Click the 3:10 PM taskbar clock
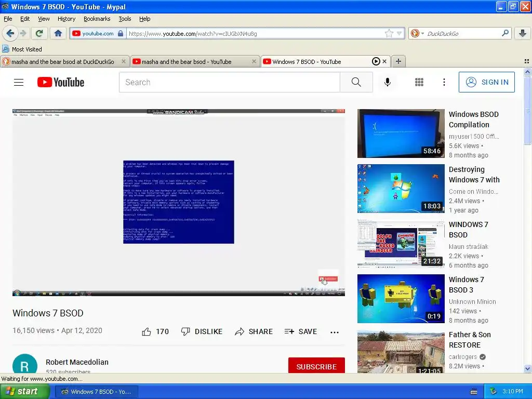 click(x=513, y=392)
